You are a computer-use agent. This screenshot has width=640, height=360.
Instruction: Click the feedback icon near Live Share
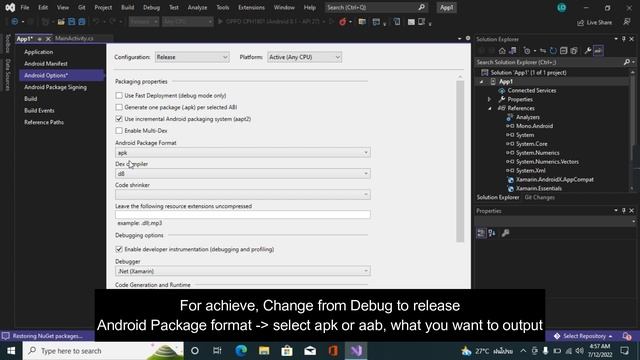click(x=627, y=22)
